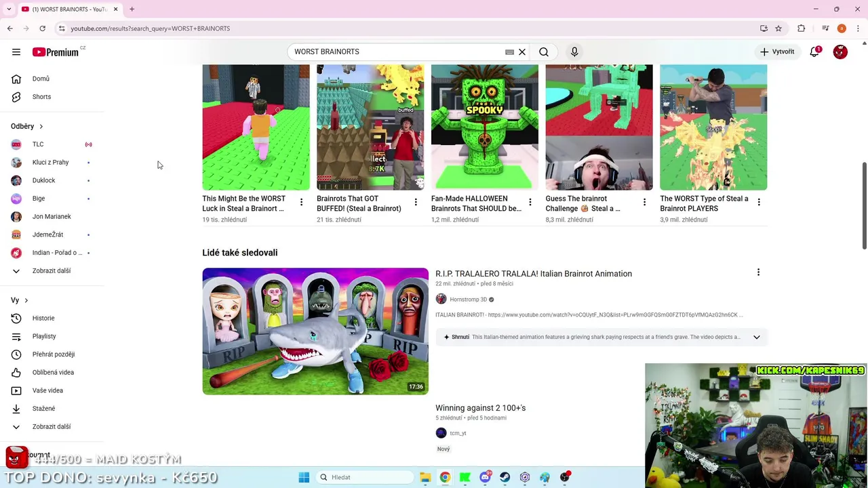Open the Jon Marianek channel
The height and width of the screenshot is (488, 868).
click(x=53, y=216)
